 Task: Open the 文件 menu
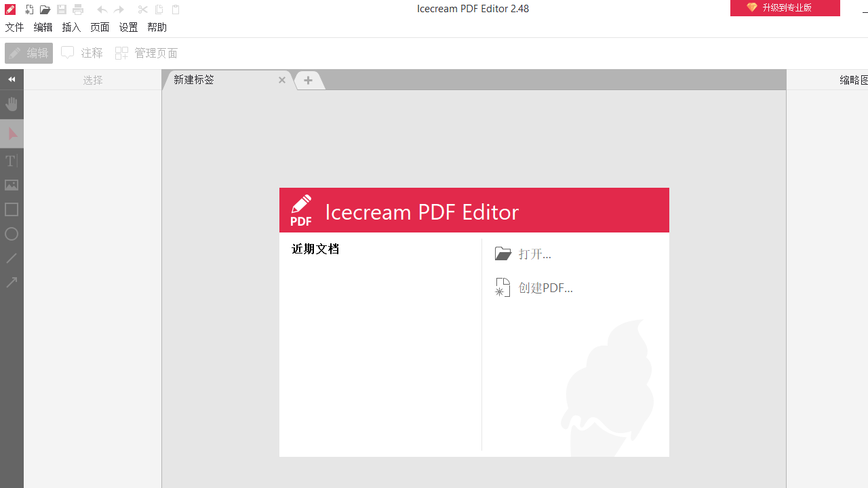[x=14, y=27]
